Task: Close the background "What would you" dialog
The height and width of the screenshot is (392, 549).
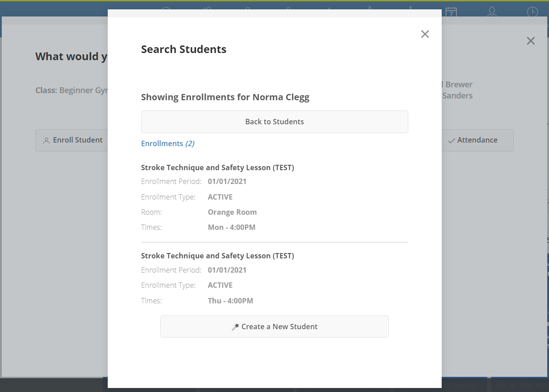Action: click(x=530, y=41)
